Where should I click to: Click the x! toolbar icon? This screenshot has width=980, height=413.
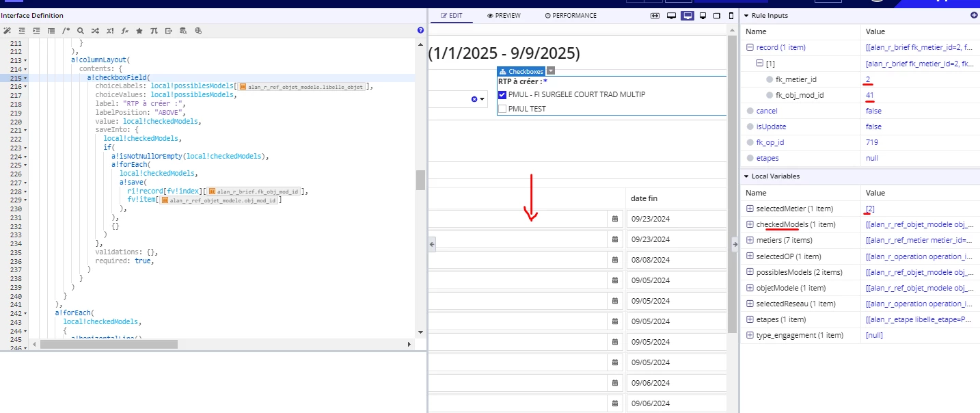click(x=110, y=31)
